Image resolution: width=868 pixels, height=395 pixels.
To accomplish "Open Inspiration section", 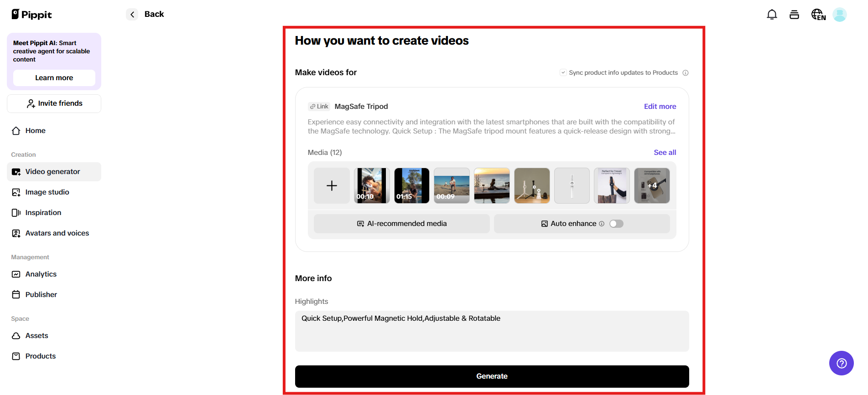I will tap(54, 213).
